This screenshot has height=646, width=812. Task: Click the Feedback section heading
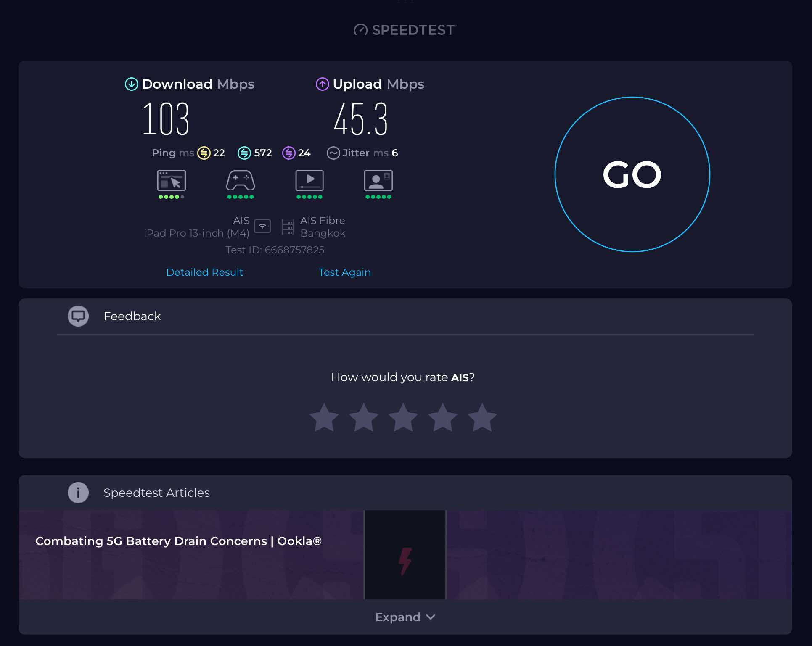pyautogui.click(x=132, y=316)
